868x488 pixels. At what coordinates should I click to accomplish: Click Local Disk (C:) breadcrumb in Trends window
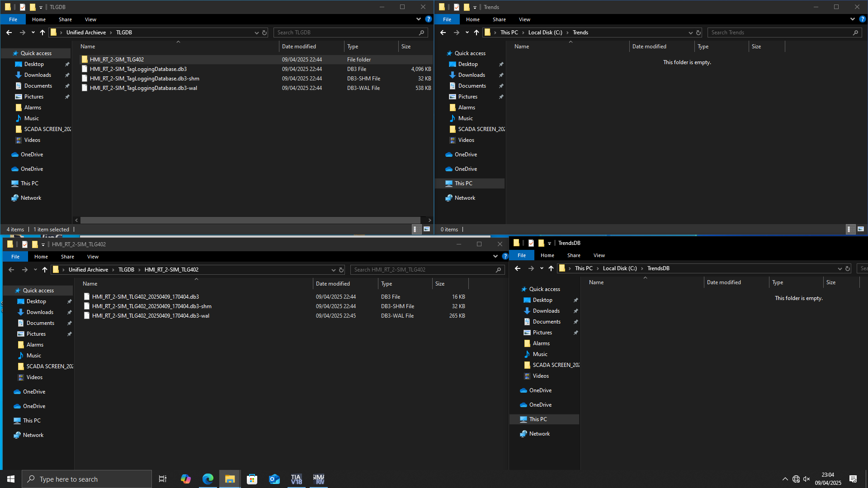545,33
